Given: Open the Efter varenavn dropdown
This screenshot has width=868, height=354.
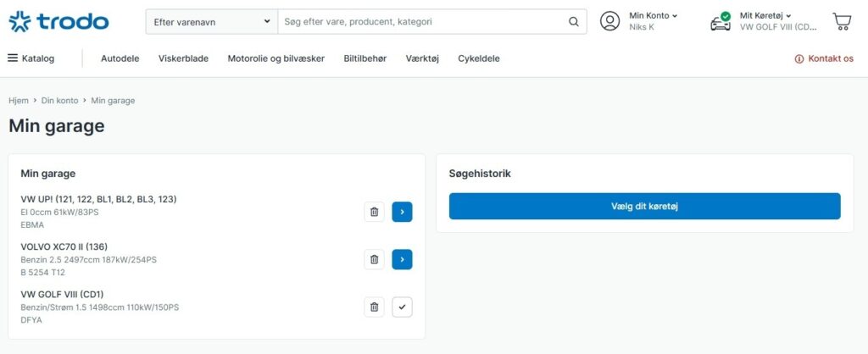Looking at the screenshot, I should pyautogui.click(x=212, y=22).
